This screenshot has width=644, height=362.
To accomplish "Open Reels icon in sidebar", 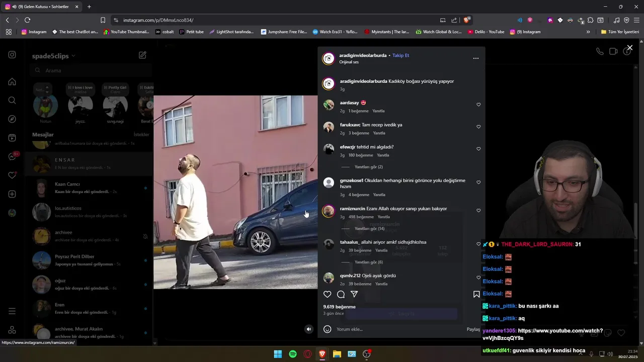I will point(12,138).
